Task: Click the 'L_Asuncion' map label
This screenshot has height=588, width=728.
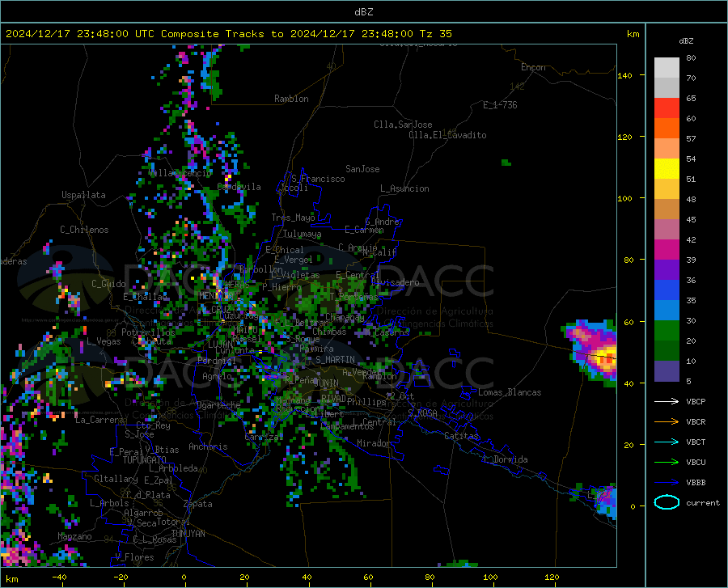Action: (x=404, y=188)
